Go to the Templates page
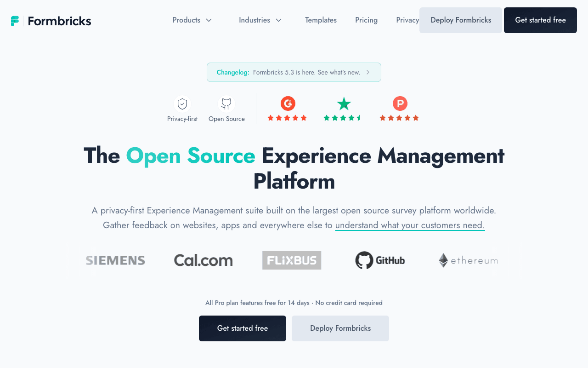Screen dimensions: 588x368 (321, 20)
